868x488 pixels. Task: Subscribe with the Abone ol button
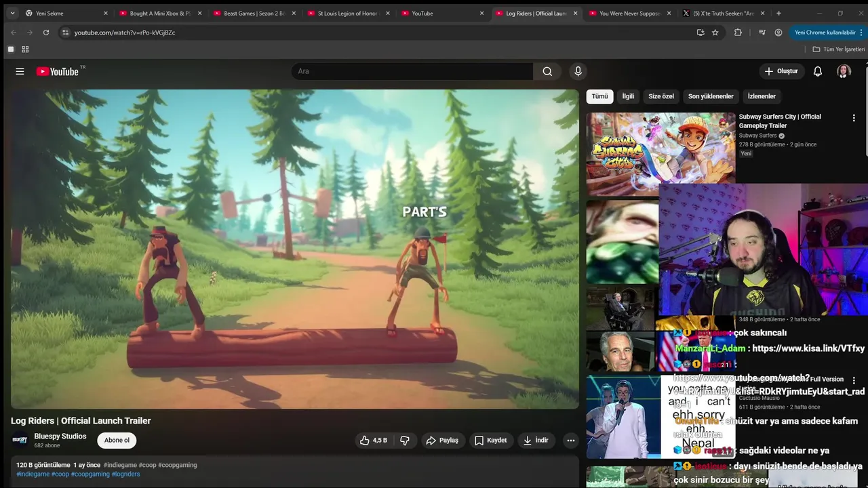tap(117, 441)
